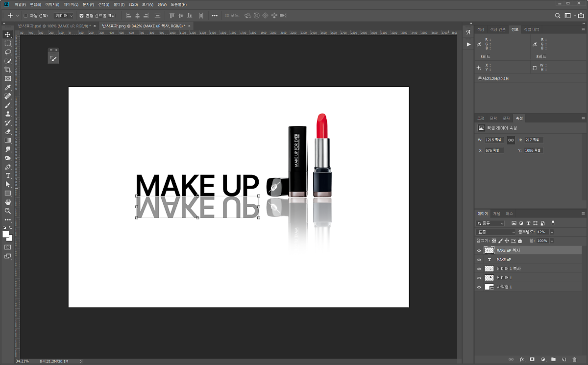The image size is (588, 365).
Task: Select the Lasso tool
Action: (8, 52)
